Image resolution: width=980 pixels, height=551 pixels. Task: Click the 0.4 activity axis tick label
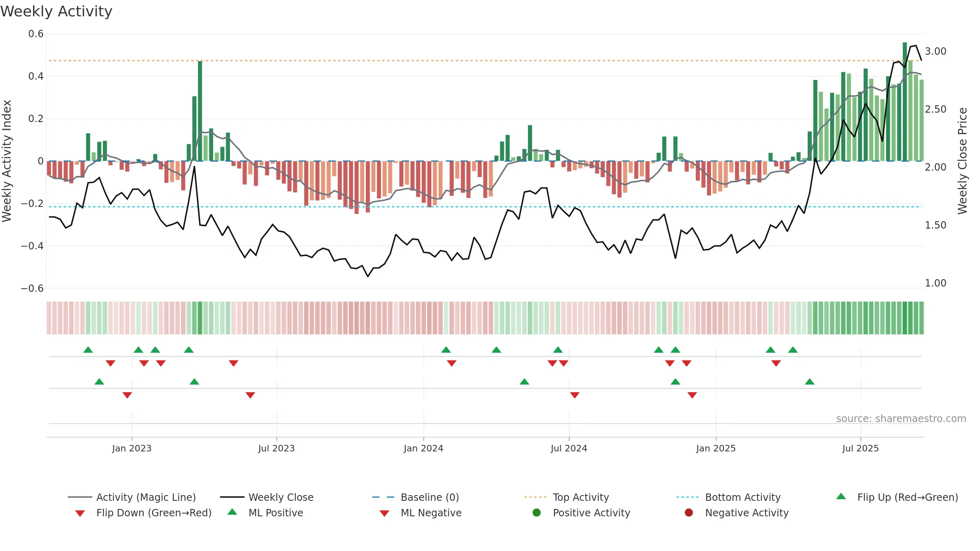point(36,76)
